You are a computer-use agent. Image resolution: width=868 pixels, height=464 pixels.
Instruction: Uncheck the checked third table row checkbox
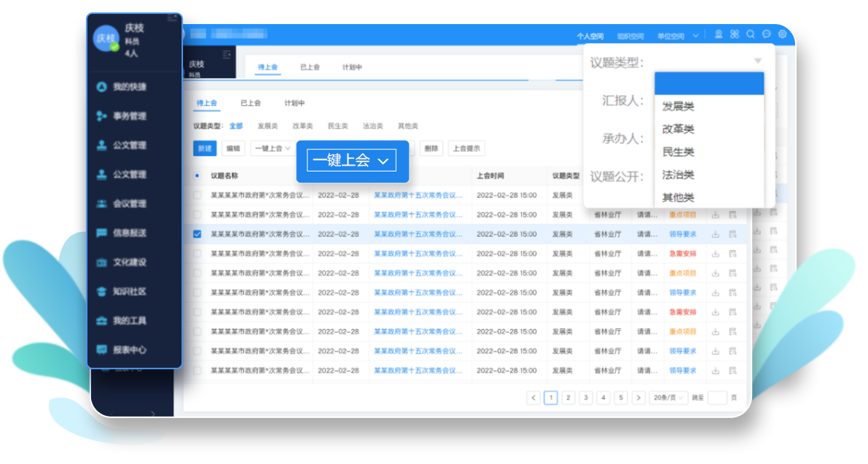coord(197,234)
